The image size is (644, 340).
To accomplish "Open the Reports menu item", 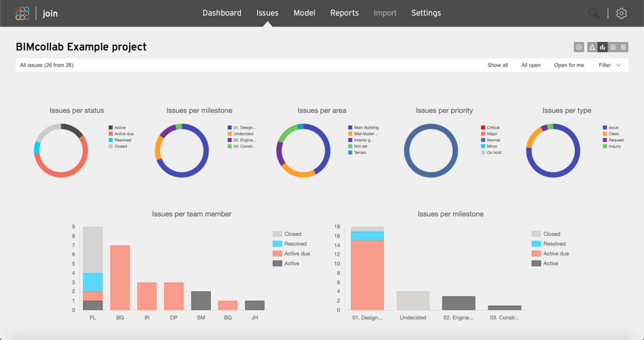I will click(344, 13).
